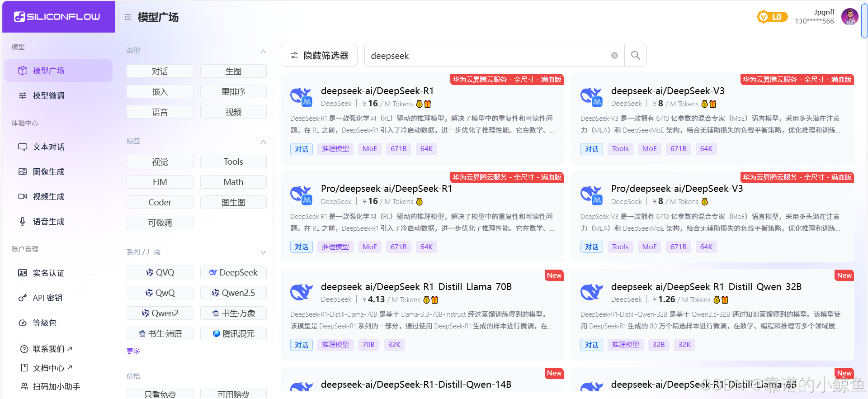Viewport: 868px width, 399px height.
Task: Open 模型微调 in the sidebar
Action: point(58,95)
